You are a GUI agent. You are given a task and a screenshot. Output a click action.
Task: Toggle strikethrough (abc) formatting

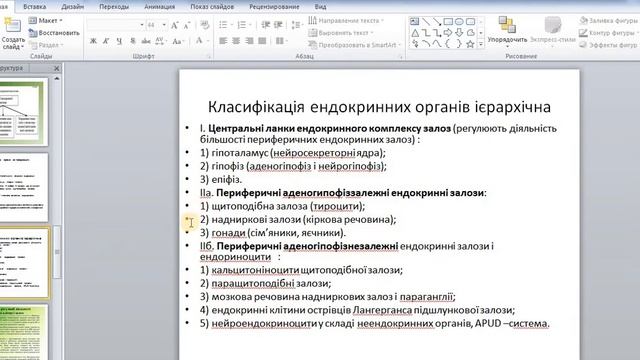click(146, 41)
